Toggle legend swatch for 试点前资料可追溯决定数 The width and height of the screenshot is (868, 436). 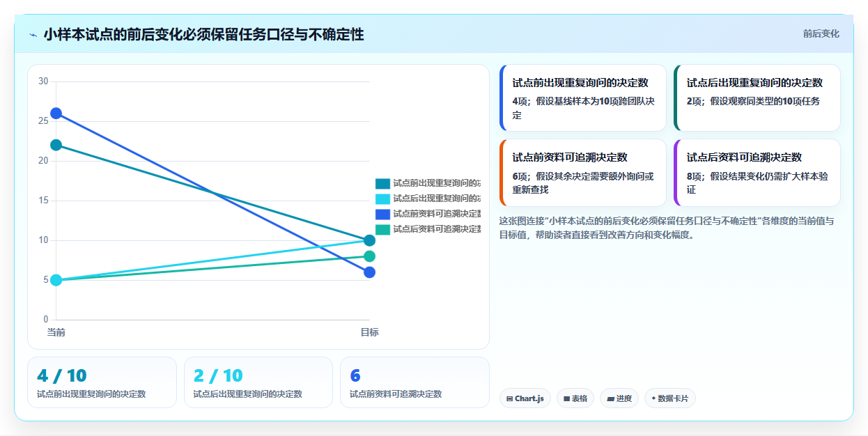[x=382, y=214]
